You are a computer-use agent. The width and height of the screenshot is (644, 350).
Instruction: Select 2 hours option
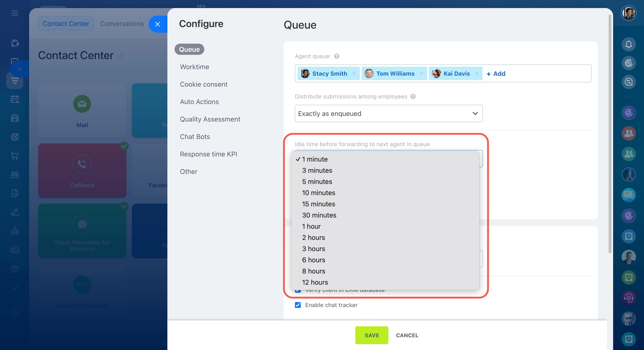pos(385,237)
